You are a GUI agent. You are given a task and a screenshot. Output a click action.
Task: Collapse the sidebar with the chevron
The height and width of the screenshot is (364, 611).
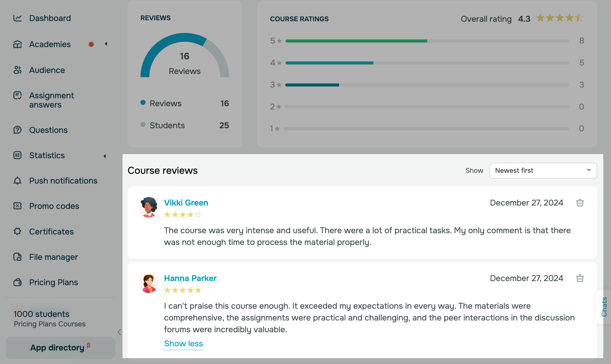point(119,332)
